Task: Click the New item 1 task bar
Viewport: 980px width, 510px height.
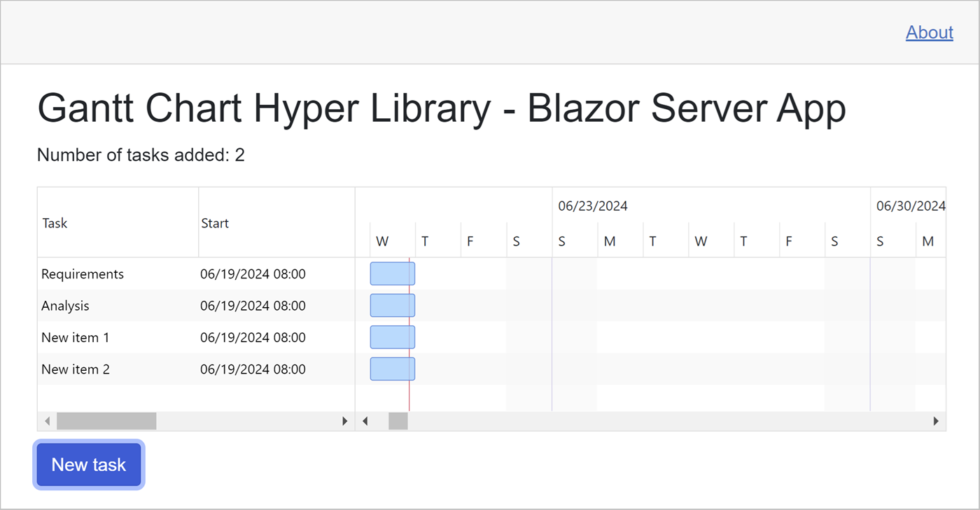Action: point(392,337)
